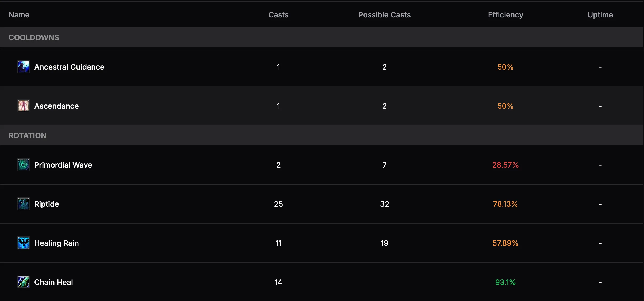Open the Ancestral Guidance spell link

coord(69,67)
